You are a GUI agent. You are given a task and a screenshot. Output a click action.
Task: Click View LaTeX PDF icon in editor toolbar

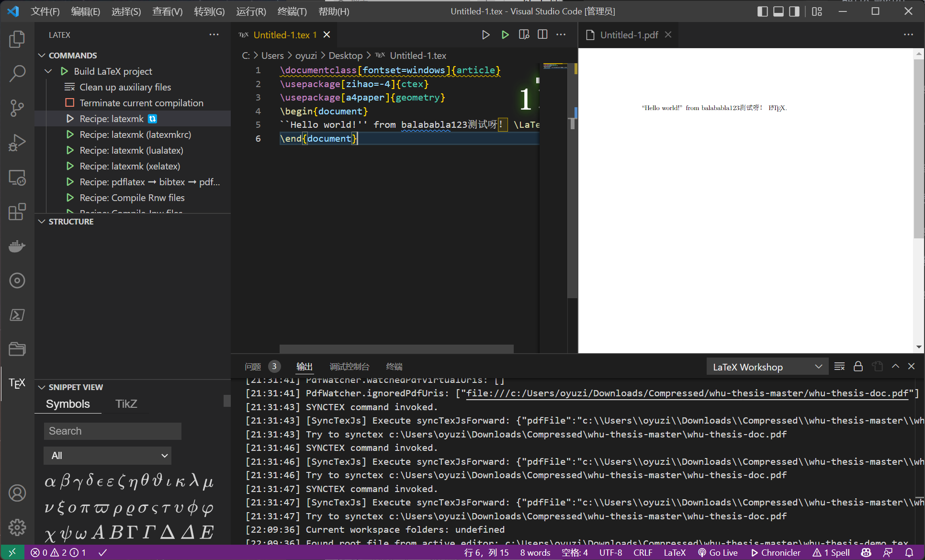click(524, 35)
